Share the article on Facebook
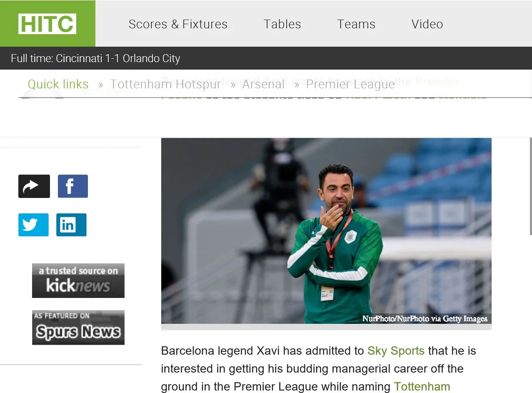The width and height of the screenshot is (532, 393). click(72, 186)
